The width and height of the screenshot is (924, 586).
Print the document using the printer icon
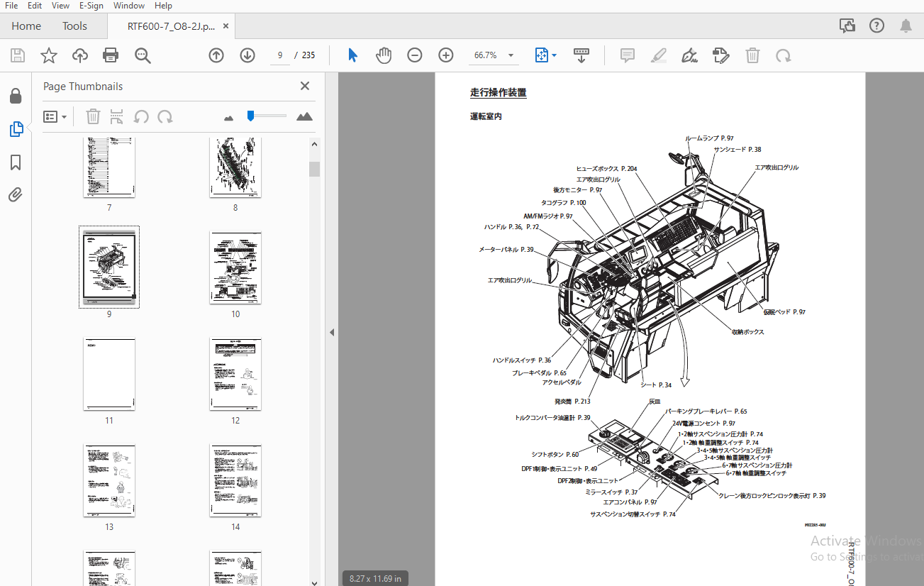click(x=111, y=55)
